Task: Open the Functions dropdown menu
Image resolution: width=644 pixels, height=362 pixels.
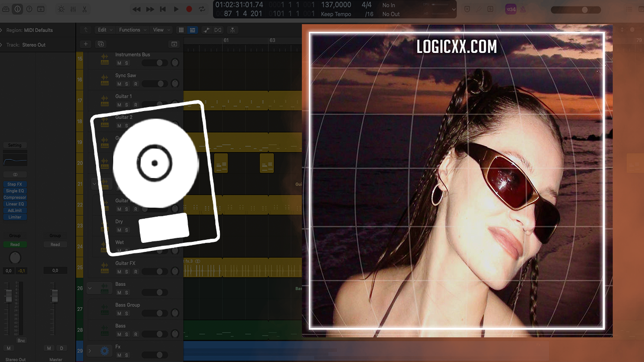Action: click(132, 30)
